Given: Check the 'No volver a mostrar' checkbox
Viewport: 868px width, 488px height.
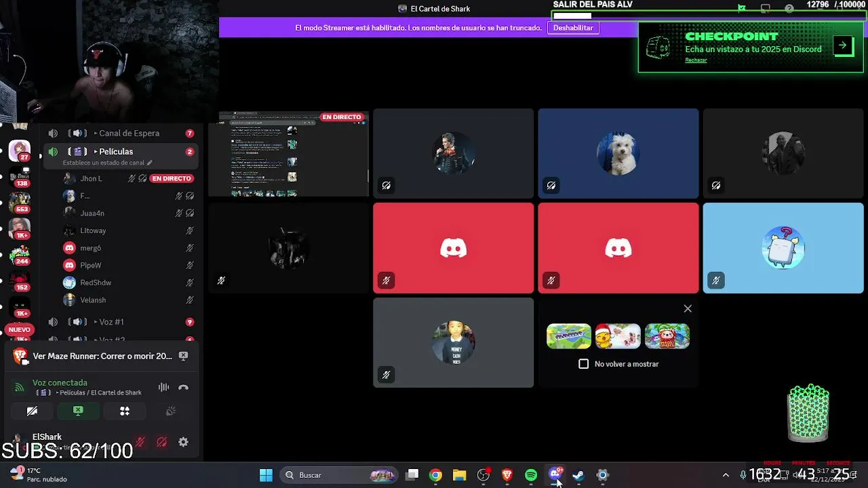Looking at the screenshot, I should coord(584,364).
